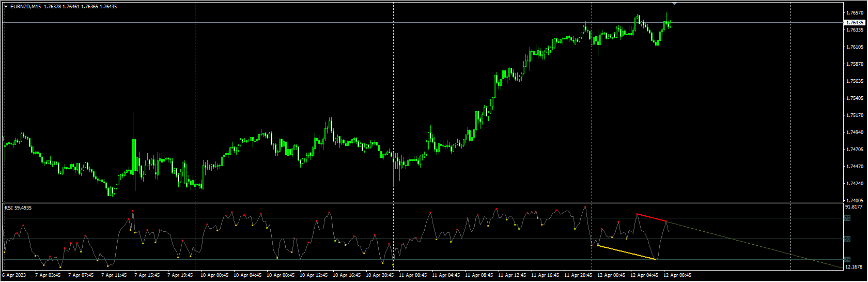Click RSI level 75 label

coord(847,218)
